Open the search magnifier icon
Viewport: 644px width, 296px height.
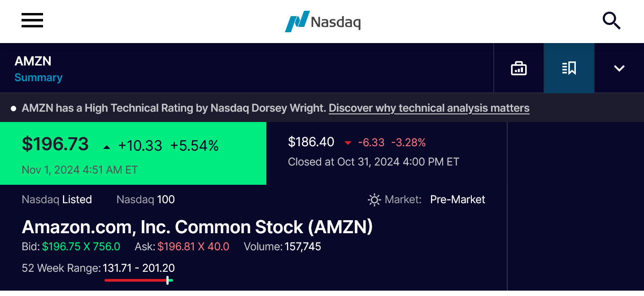point(611,21)
